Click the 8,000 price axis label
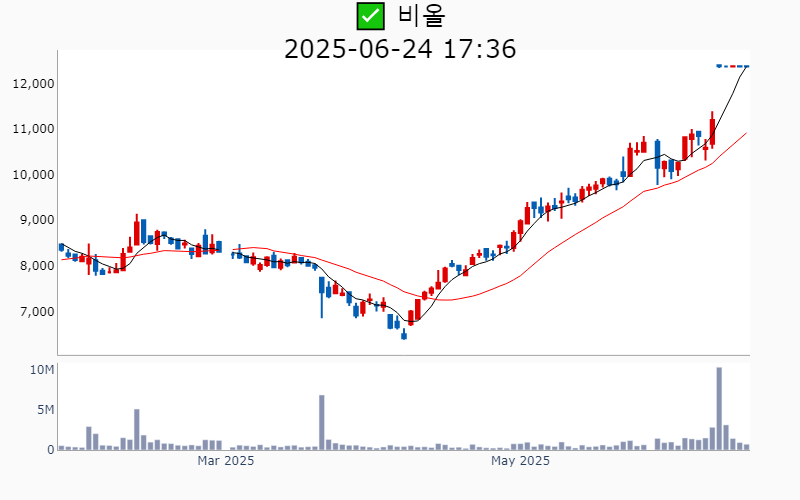The width and height of the screenshot is (800, 500). point(37,266)
